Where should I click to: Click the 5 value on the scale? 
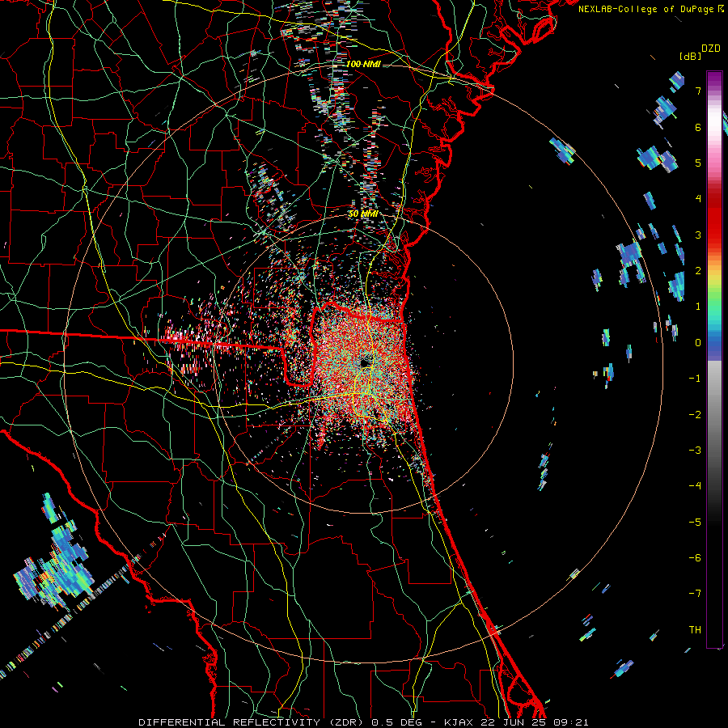click(698, 163)
